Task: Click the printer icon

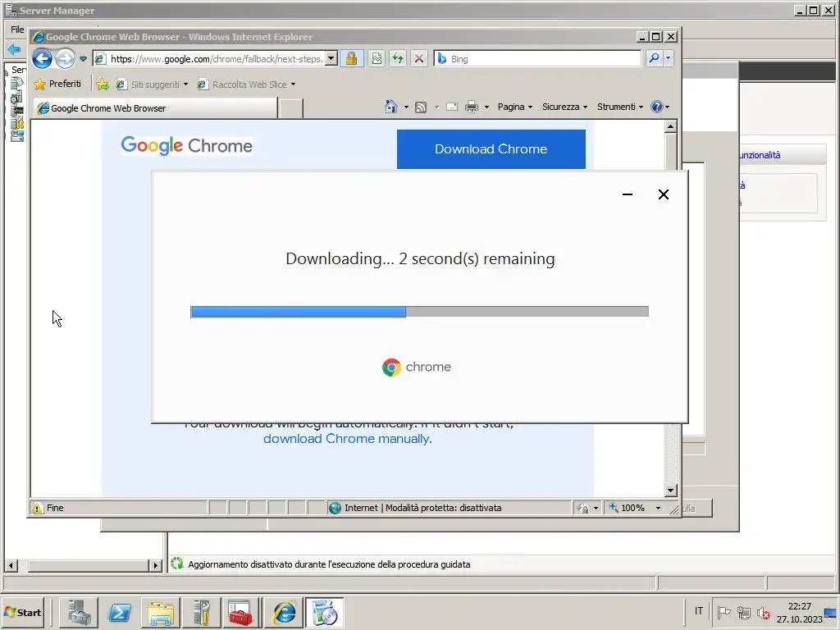Action: pyautogui.click(x=472, y=107)
